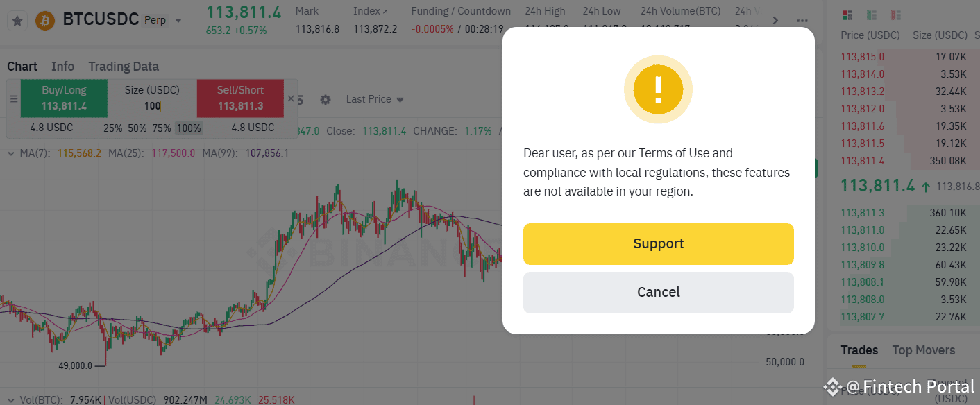Collapse the MA indicators chevron

click(x=11, y=153)
